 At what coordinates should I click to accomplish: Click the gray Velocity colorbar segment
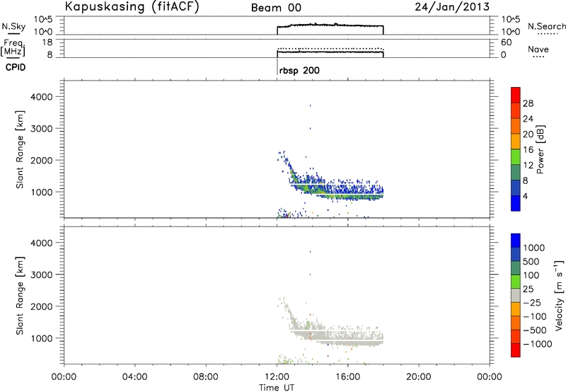(516, 295)
